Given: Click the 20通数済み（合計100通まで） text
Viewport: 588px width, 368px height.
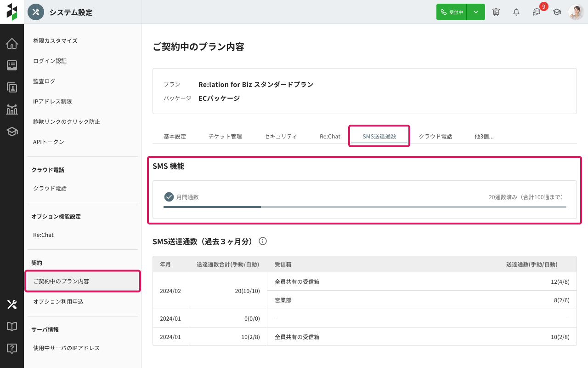Looking at the screenshot, I should [x=526, y=197].
